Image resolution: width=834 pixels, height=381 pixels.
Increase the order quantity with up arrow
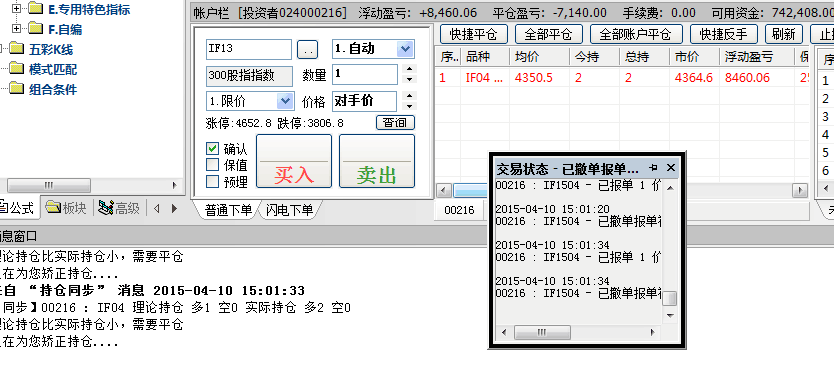[409, 69]
